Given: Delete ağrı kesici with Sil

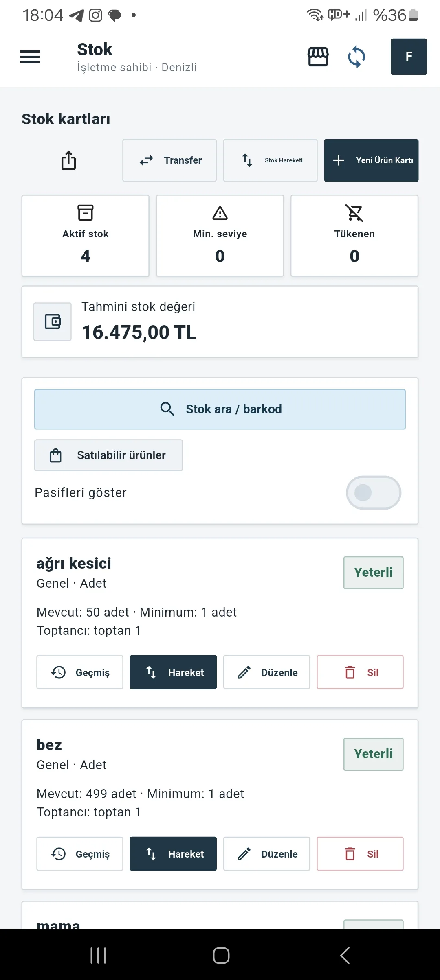Looking at the screenshot, I should pyautogui.click(x=360, y=672).
